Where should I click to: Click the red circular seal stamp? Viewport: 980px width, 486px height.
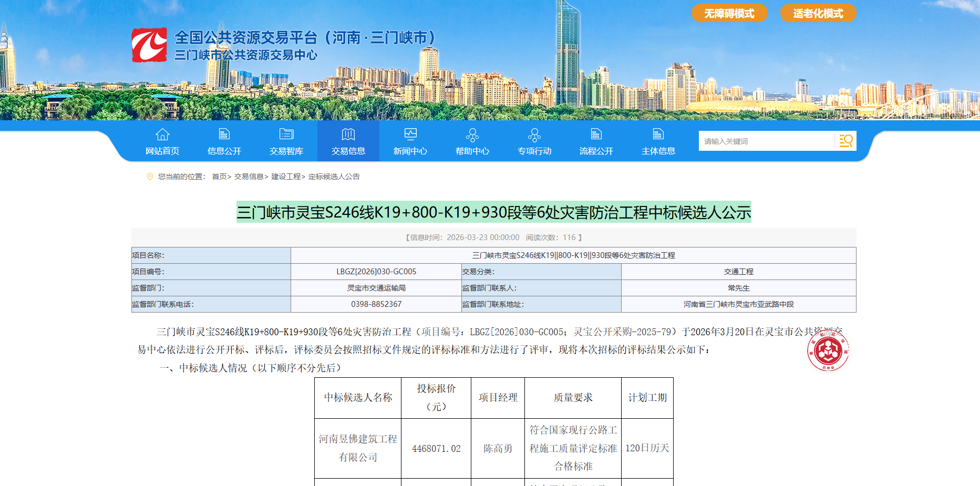(x=828, y=350)
